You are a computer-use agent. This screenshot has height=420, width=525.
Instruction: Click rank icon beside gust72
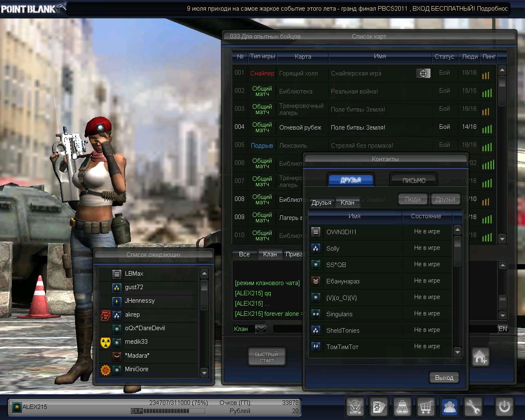[x=117, y=288]
